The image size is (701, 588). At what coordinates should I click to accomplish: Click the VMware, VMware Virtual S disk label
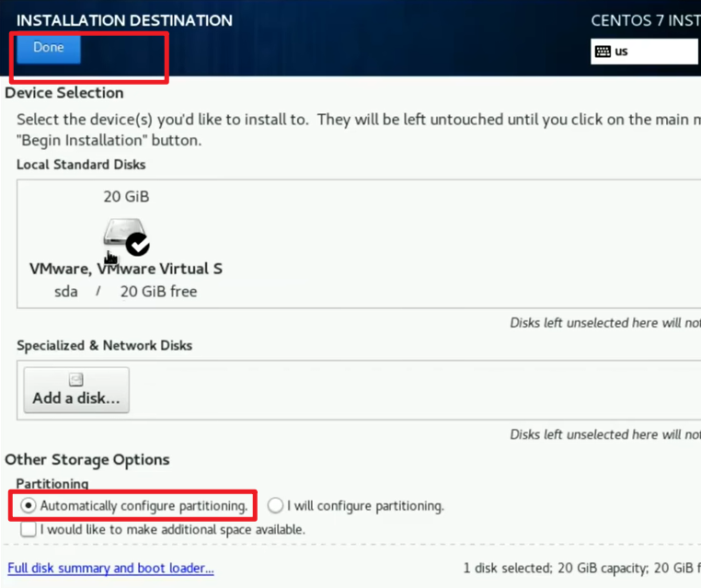(126, 269)
